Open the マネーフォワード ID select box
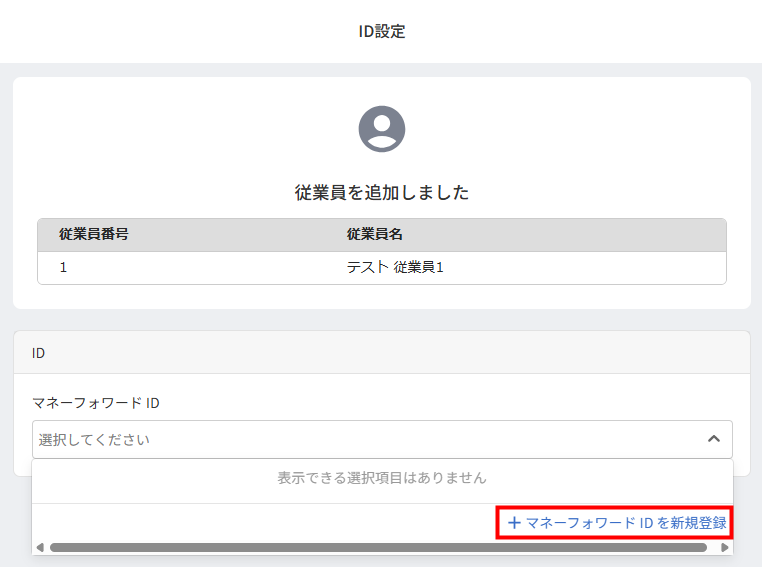The height and width of the screenshot is (567, 762). pyautogui.click(x=382, y=439)
